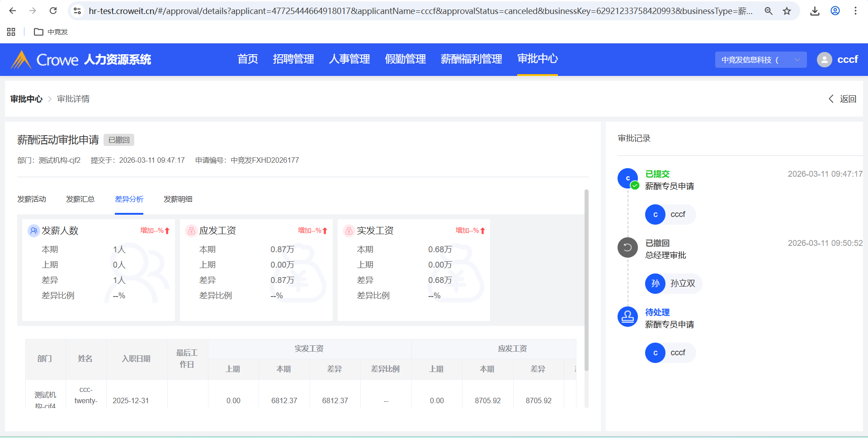Switch to the 发薪汇总 tab

pos(80,199)
